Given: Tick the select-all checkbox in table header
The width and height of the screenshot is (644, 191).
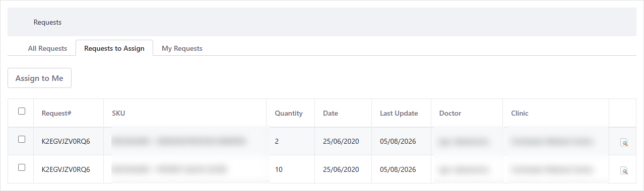Looking at the screenshot, I should (22, 111).
